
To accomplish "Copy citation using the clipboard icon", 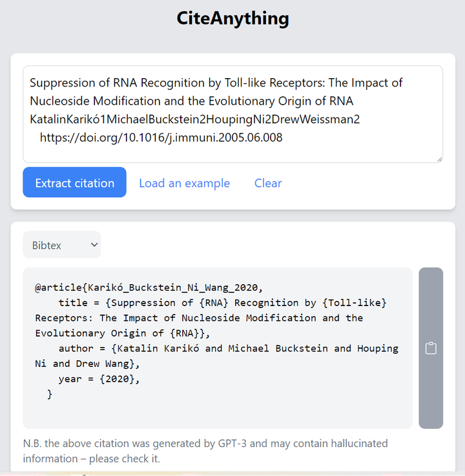I will 431,348.
